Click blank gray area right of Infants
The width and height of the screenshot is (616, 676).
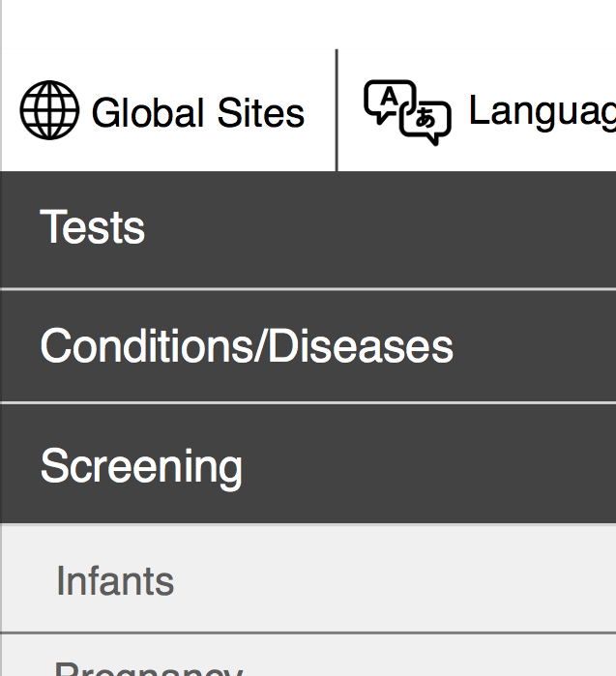(x=395, y=578)
